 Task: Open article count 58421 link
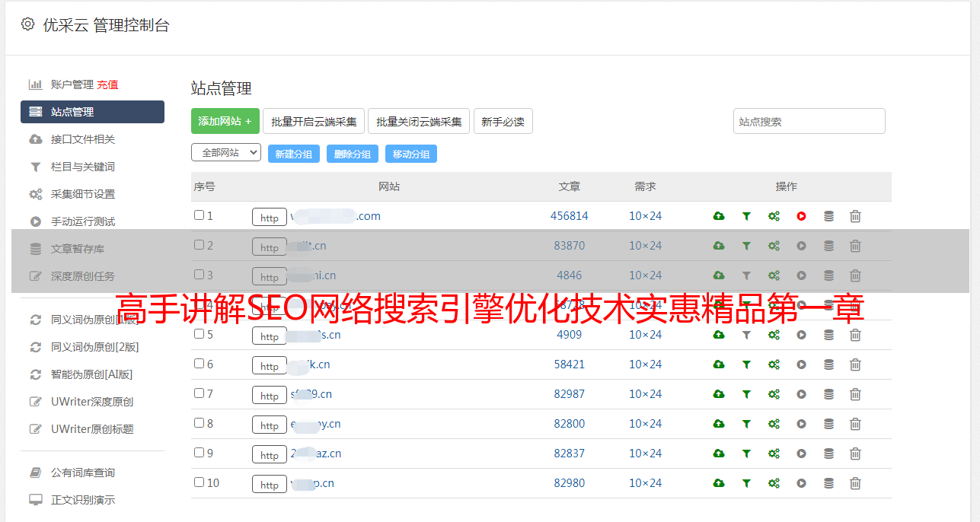[x=570, y=364]
